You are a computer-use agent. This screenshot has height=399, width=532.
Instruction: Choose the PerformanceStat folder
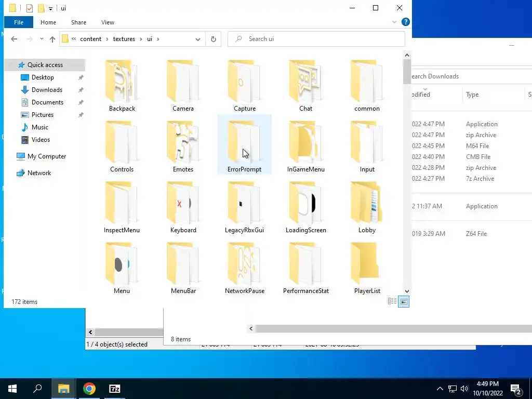305,269
